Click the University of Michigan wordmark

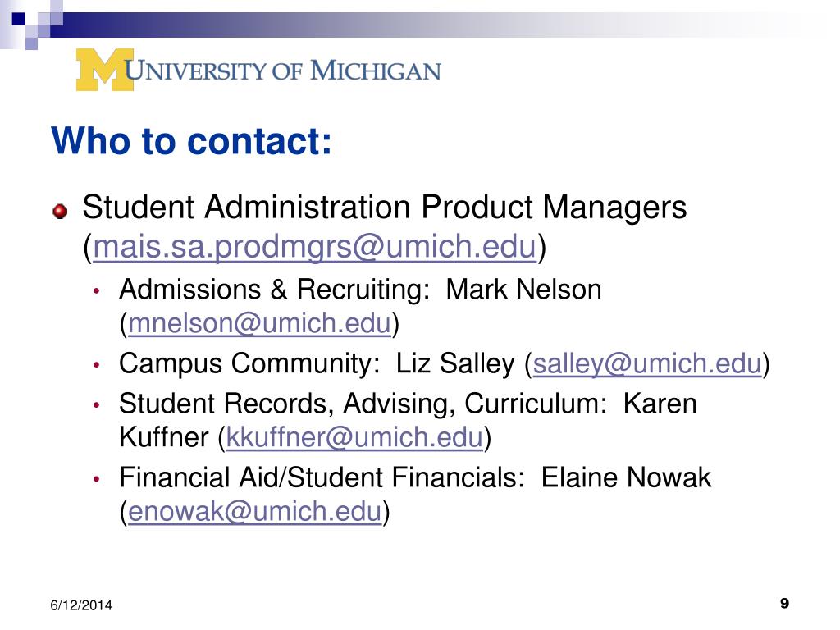click(282, 71)
